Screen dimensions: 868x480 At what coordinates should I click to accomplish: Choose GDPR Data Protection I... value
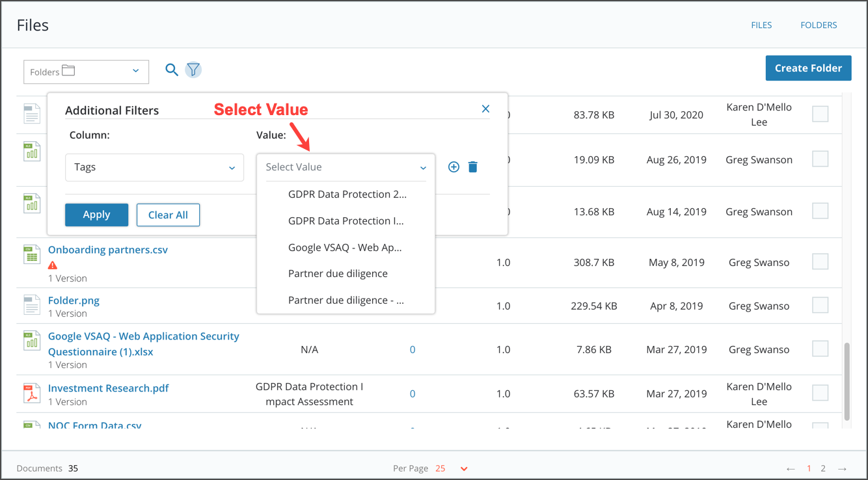[346, 220]
